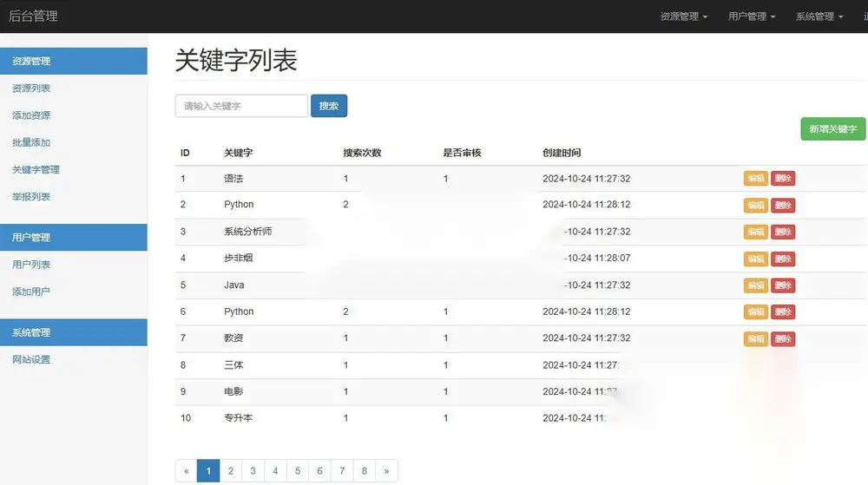
Task: Delete the 教资 keyword row
Action: click(x=783, y=338)
